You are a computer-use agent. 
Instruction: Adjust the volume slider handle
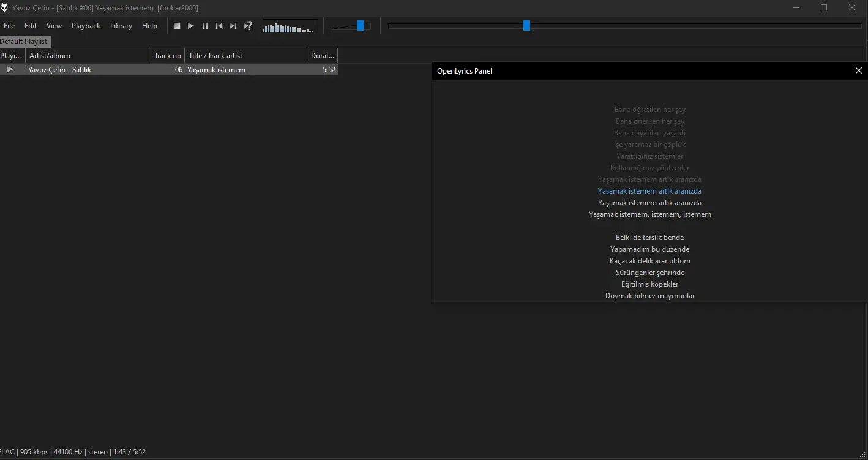click(361, 25)
